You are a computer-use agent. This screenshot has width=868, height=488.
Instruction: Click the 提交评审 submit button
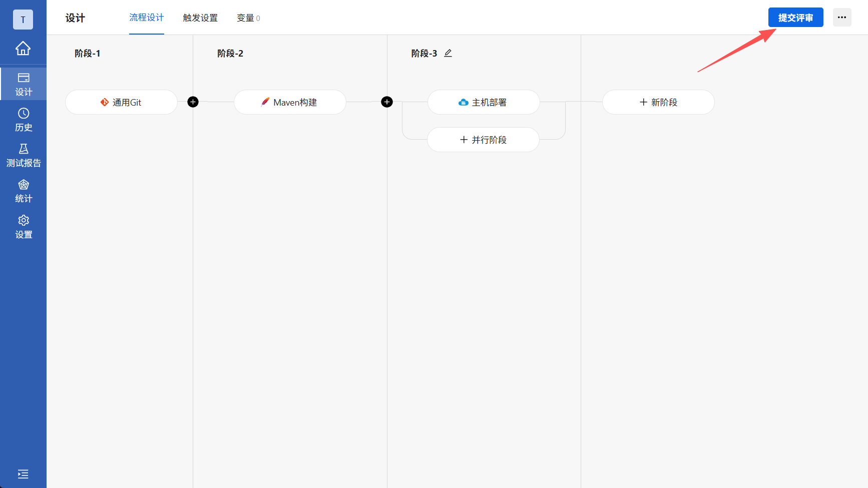point(795,17)
